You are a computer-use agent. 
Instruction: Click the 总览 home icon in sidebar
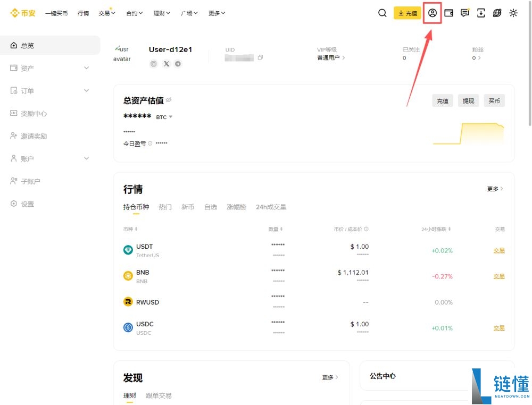point(14,45)
